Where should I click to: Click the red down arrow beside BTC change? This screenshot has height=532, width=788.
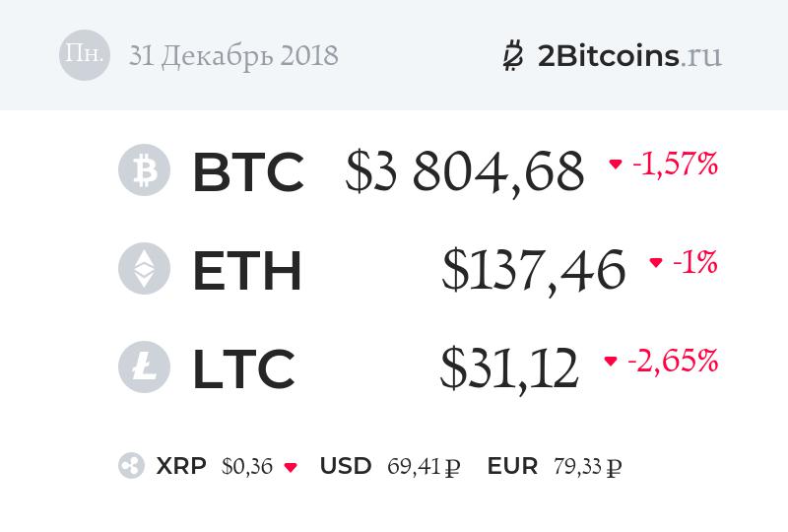point(616,165)
